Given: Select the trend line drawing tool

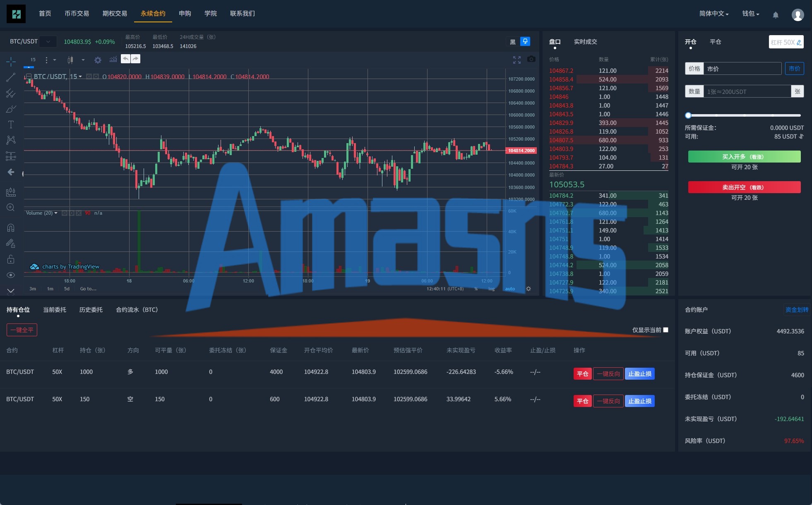Looking at the screenshot, I should pyautogui.click(x=11, y=77).
